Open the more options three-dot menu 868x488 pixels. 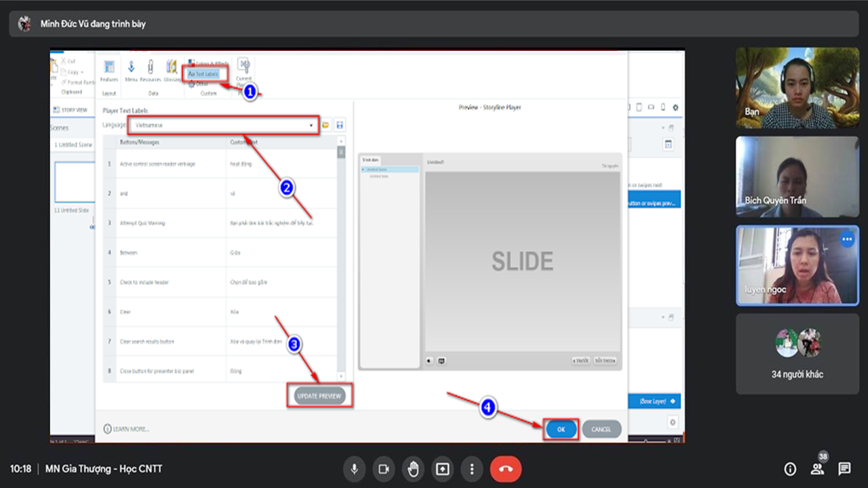tap(471, 469)
